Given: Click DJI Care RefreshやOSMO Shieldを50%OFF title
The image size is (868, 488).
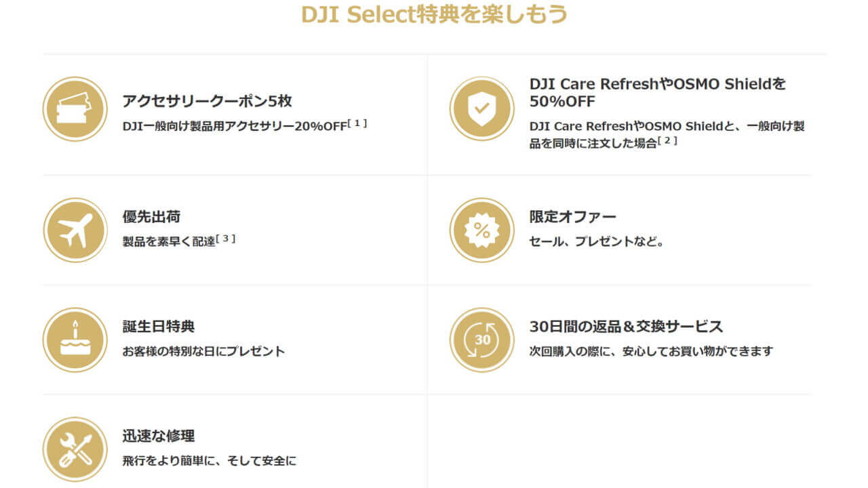Looking at the screenshot, I should click(657, 92).
